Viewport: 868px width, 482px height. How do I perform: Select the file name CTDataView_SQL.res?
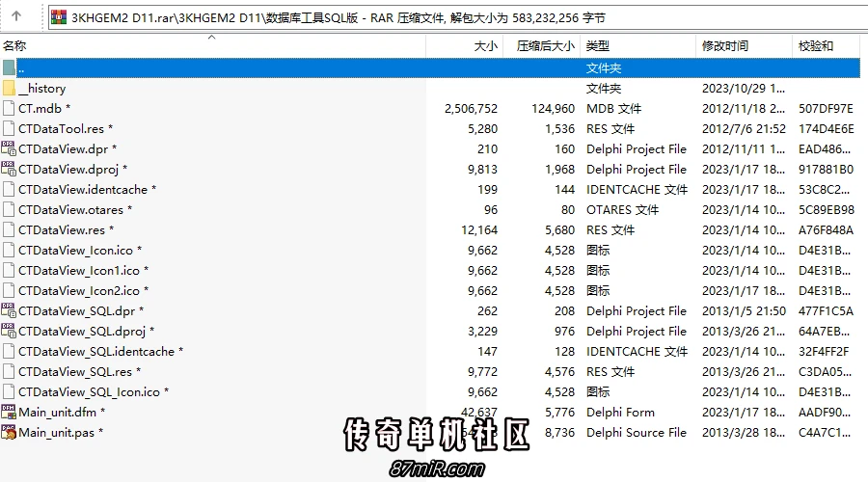(75, 372)
